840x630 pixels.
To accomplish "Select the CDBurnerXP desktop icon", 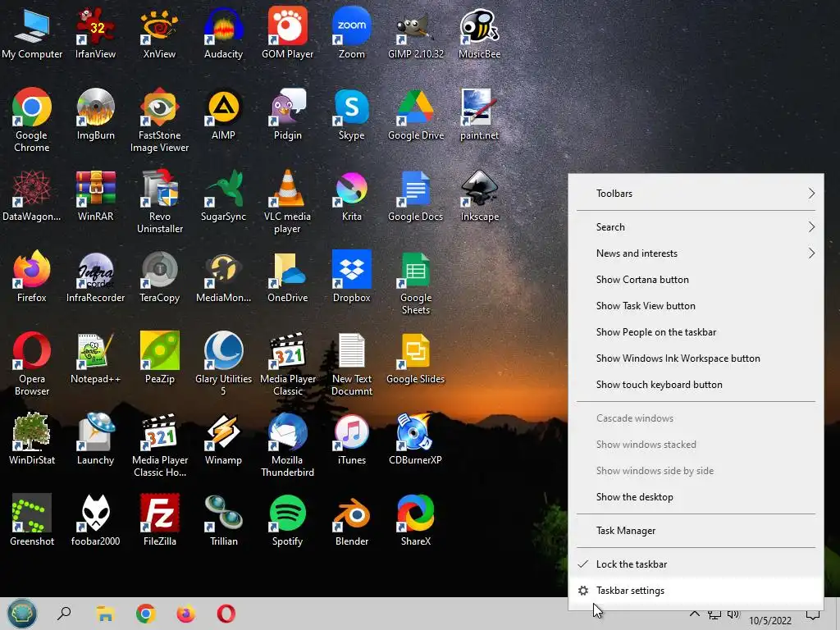I will click(x=416, y=440).
